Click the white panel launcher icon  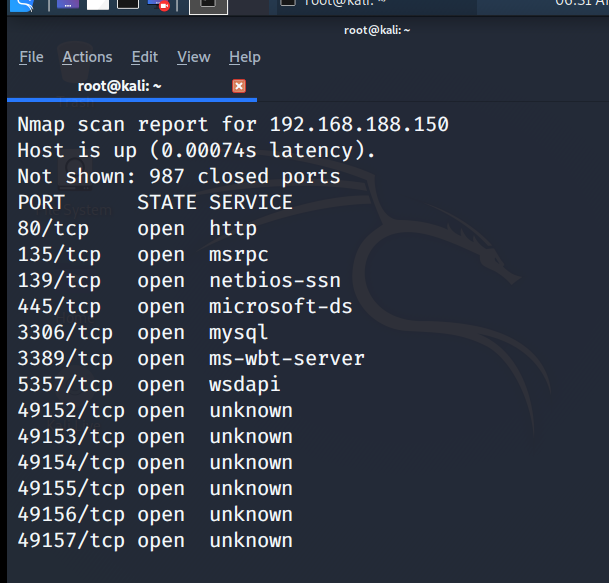tap(98, 5)
